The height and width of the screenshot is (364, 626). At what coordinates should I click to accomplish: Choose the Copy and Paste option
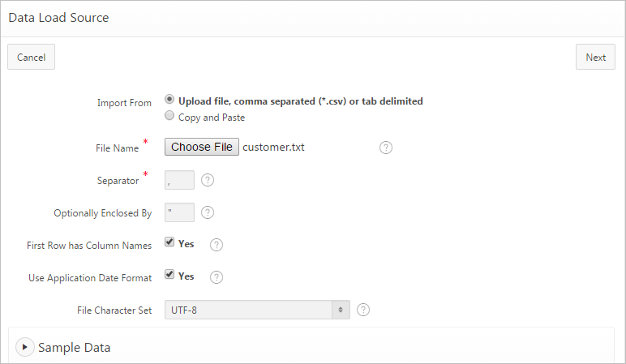tap(169, 116)
